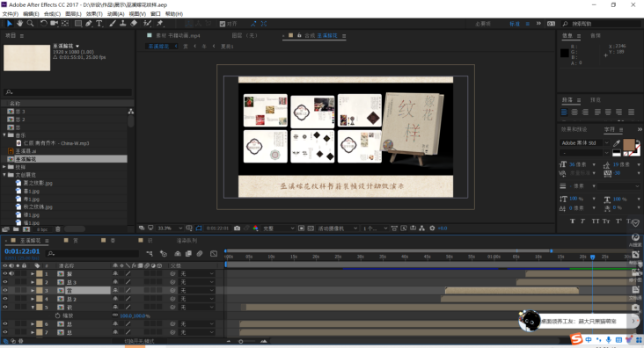Select the Selection arrow tool
The width and height of the screenshot is (644, 348).
pos(10,24)
